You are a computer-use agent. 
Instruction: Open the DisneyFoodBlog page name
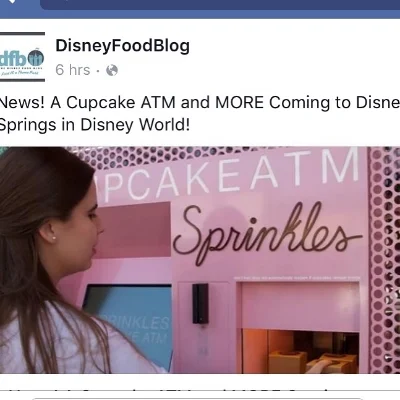[122, 46]
